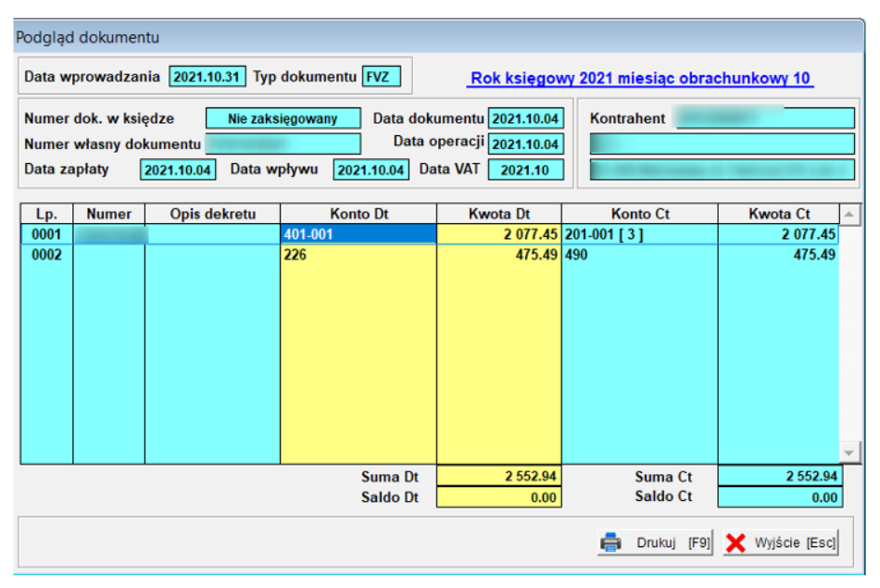Click Data wprowadzania field 2021.10.31

pos(207,76)
